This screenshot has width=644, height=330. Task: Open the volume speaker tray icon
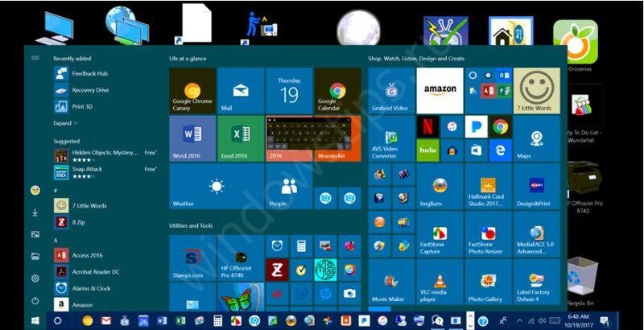(542, 320)
